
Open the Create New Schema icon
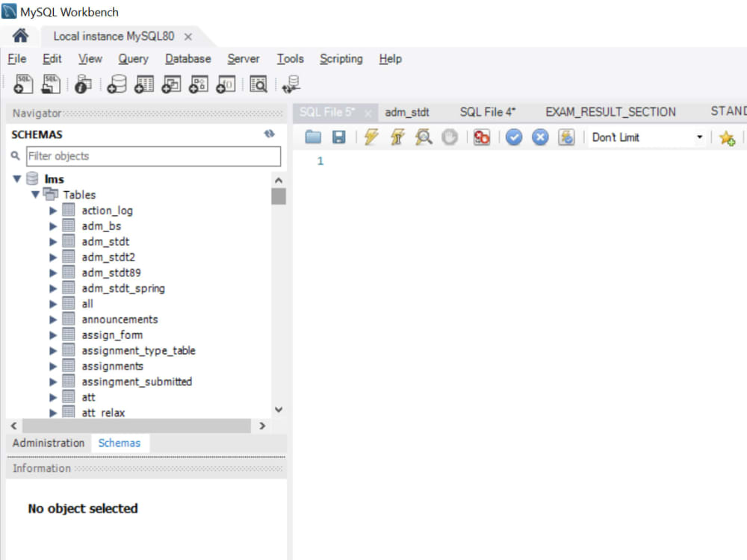117,84
